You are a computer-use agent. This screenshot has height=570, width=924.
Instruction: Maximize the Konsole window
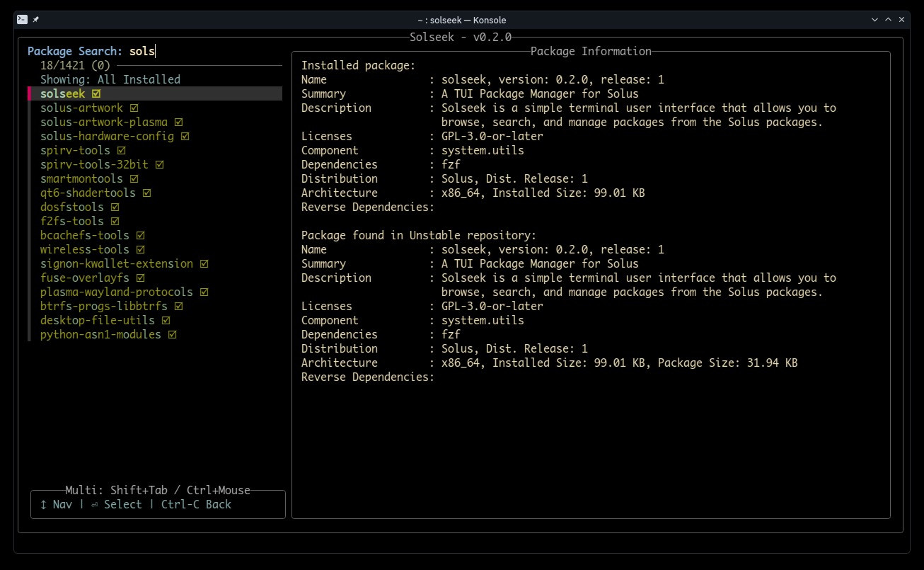888,20
